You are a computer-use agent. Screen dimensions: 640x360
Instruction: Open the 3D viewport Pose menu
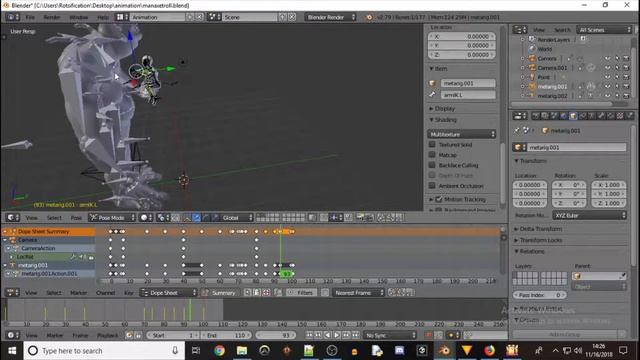coord(76,218)
